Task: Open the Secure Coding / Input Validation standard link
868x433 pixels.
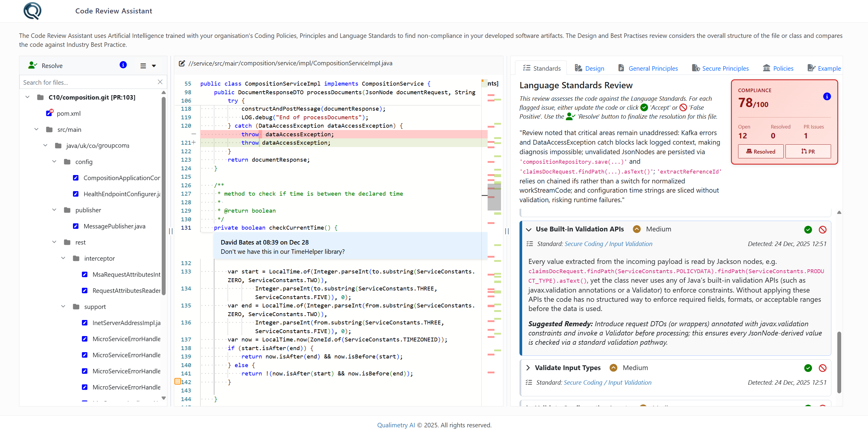Action: click(608, 243)
